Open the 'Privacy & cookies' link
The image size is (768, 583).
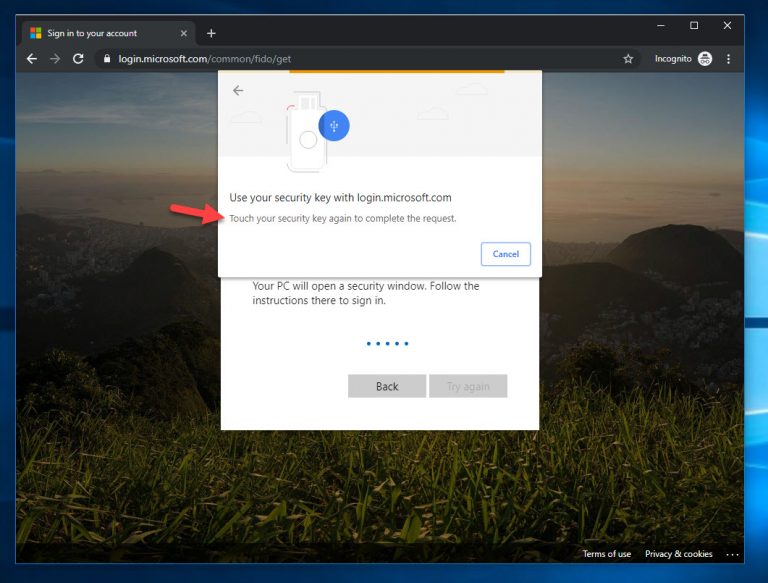(x=678, y=554)
